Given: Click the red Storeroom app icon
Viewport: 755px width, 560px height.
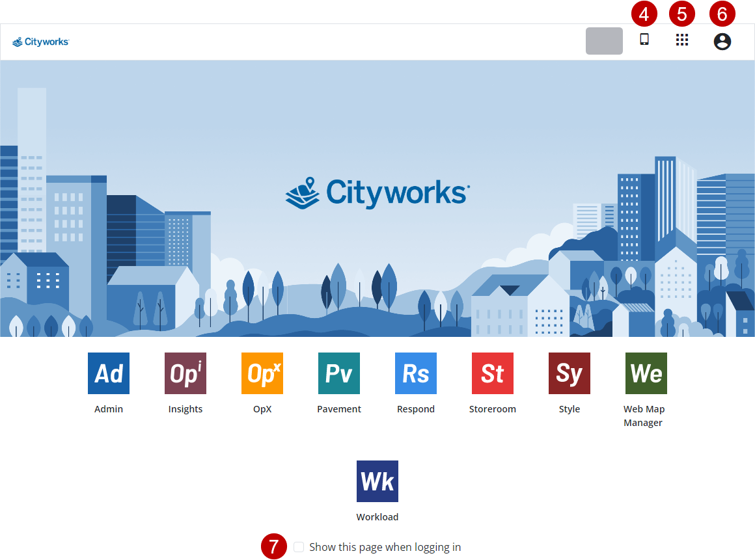Looking at the screenshot, I should tap(493, 373).
